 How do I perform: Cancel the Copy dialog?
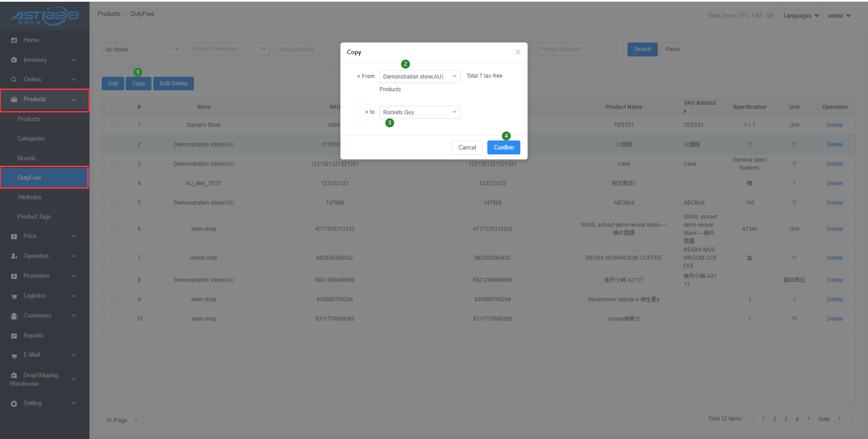click(x=467, y=147)
